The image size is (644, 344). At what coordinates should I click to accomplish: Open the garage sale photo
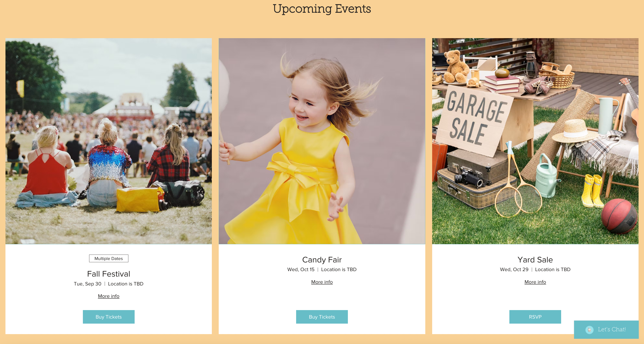535,141
